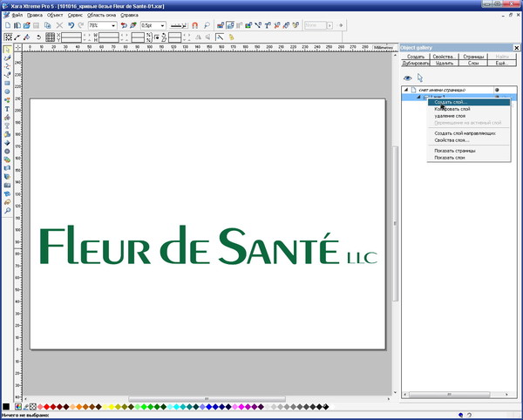
Task: Create a new document
Action: (x=8, y=25)
